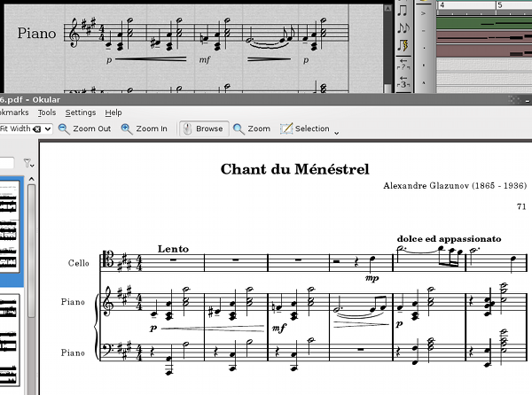The image size is (532, 395).
Task: Click the upper 'Piano' staff label in PDF
Action: tap(73, 302)
